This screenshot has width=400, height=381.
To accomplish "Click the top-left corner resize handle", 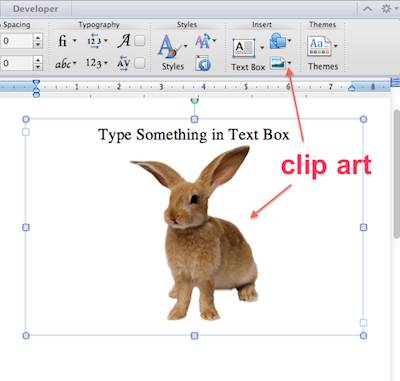I will (x=26, y=119).
